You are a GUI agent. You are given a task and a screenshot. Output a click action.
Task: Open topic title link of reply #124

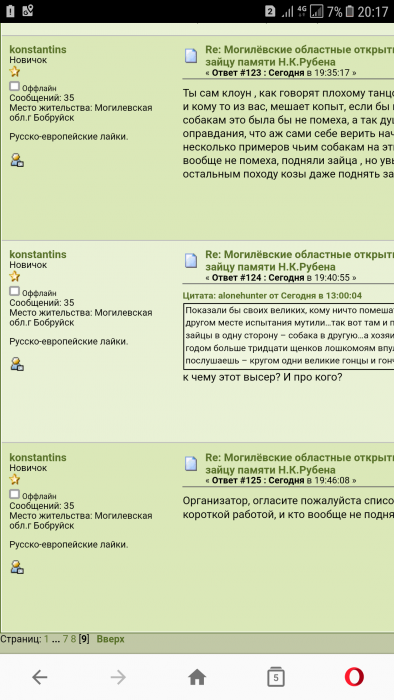coord(299,260)
